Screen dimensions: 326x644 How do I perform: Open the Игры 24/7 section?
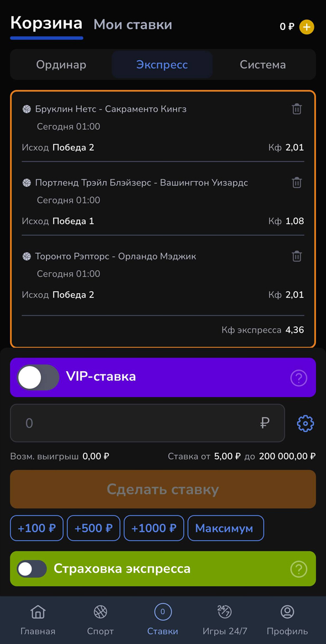click(x=225, y=620)
